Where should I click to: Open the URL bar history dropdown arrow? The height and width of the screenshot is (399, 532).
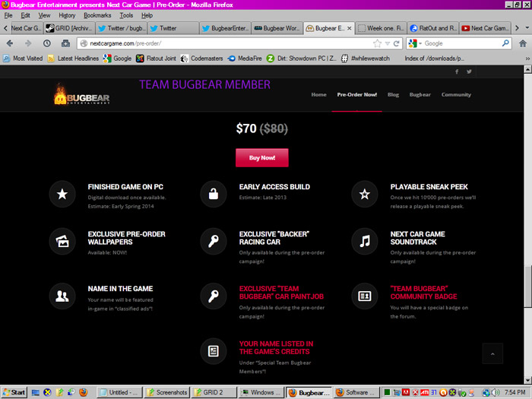click(388, 43)
